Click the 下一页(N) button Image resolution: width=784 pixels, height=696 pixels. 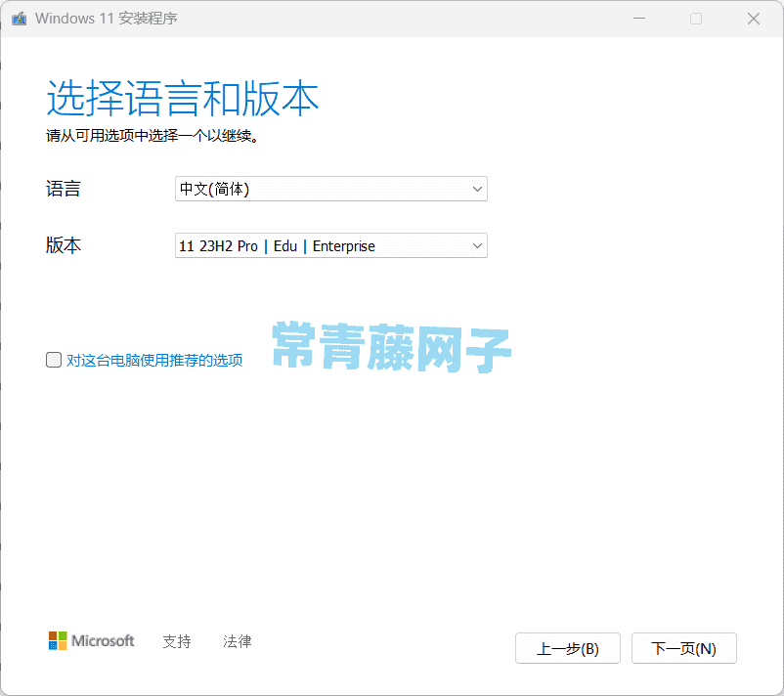(683, 648)
